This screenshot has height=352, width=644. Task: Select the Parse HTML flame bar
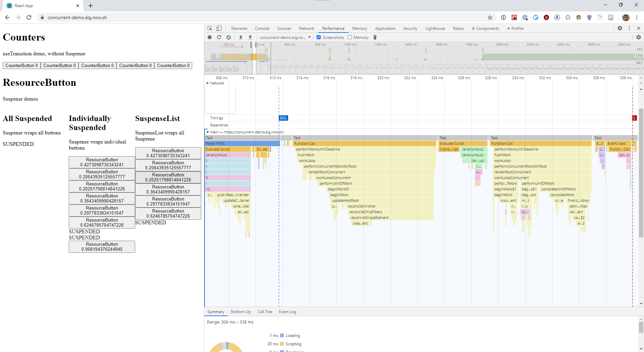point(242,143)
